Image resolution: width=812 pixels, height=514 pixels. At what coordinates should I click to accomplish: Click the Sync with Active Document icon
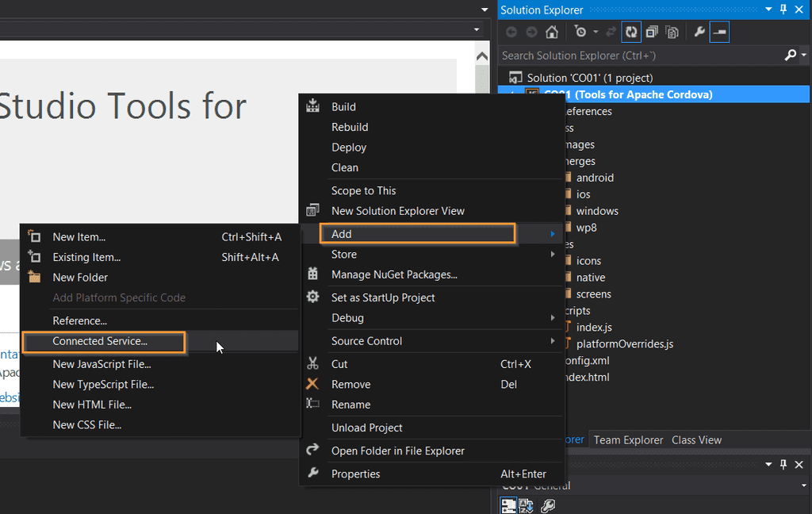(611, 32)
